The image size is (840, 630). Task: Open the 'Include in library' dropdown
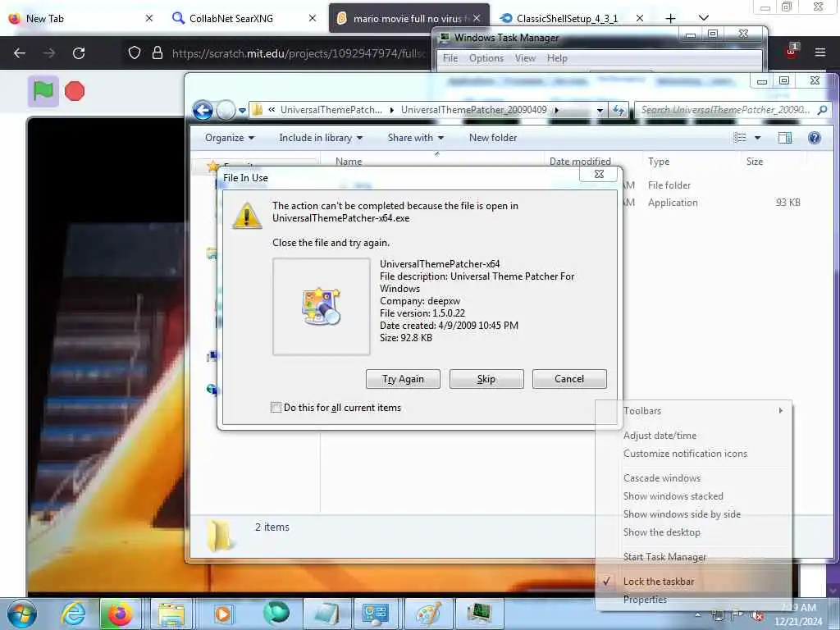321,138
